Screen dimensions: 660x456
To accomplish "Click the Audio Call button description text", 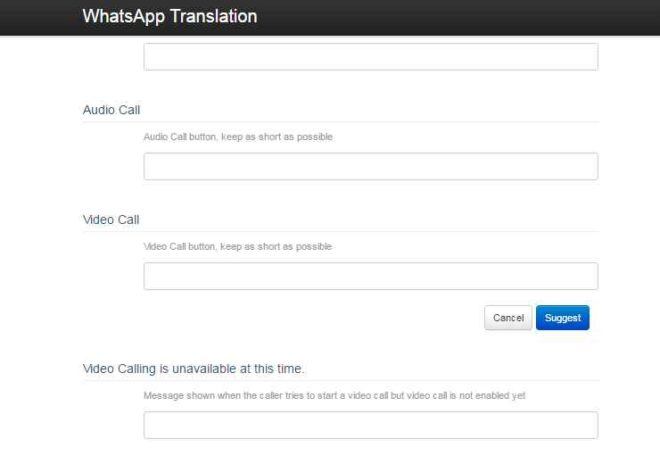I will click(x=238, y=137).
